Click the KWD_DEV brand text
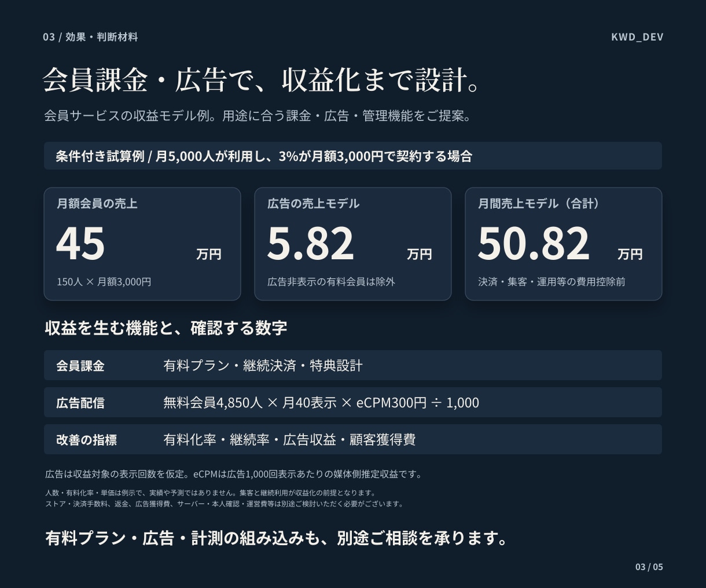Viewport: 706px width, 588px height. click(x=637, y=37)
